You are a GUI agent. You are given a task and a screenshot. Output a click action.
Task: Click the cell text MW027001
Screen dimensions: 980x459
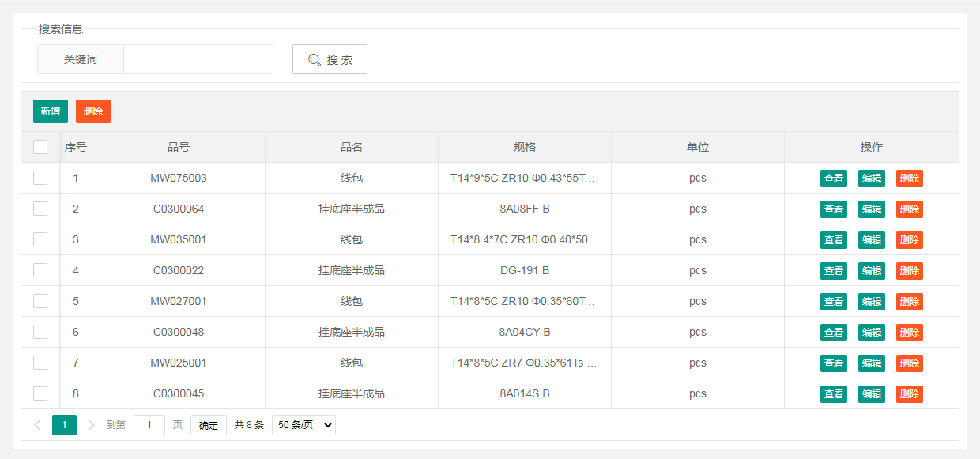click(179, 301)
